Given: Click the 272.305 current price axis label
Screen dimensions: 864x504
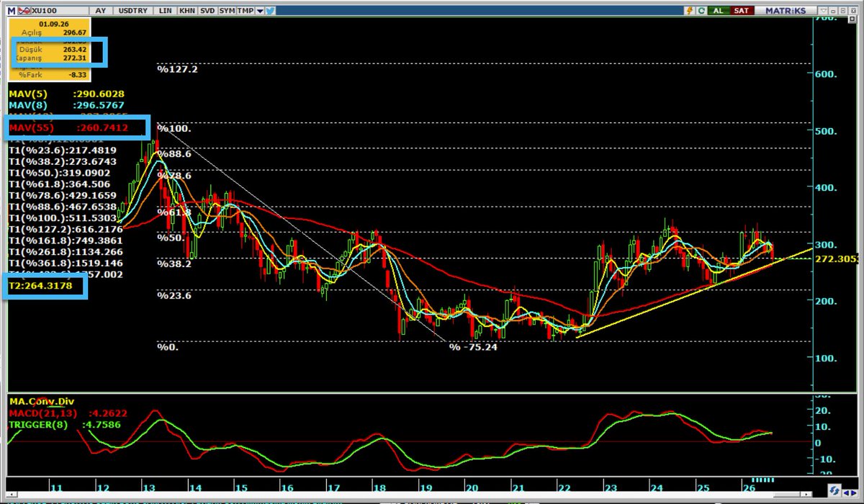Looking at the screenshot, I should [x=838, y=258].
